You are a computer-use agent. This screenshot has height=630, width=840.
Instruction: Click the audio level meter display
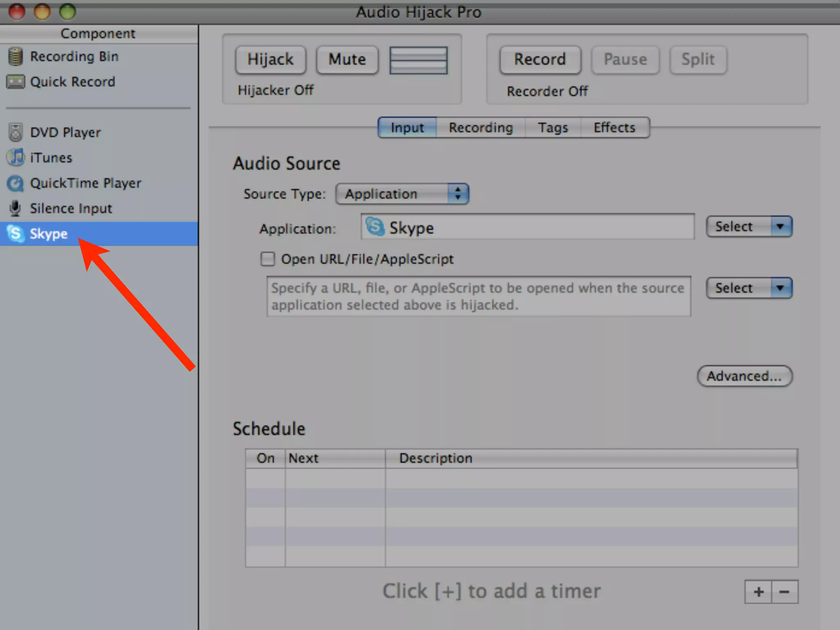click(x=418, y=60)
